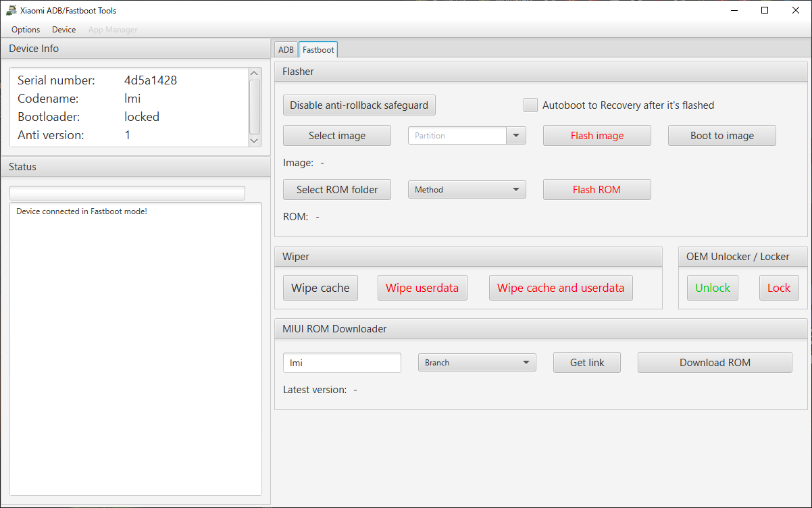This screenshot has height=508, width=812.
Task: Click the Wipe userdata button
Action: click(x=422, y=288)
